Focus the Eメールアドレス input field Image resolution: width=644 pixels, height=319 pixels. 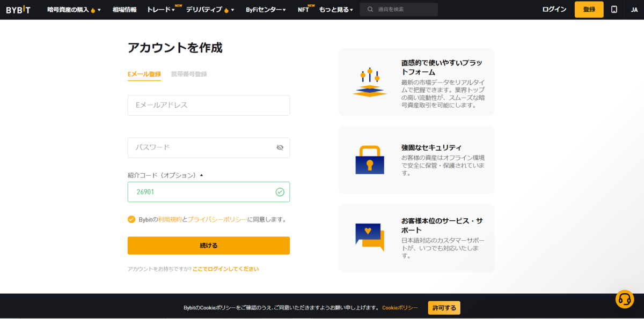(x=209, y=106)
